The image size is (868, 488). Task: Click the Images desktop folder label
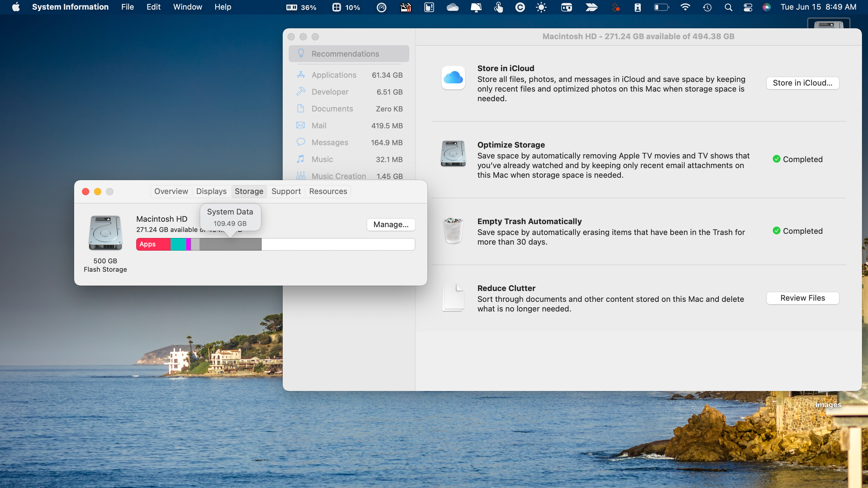(x=828, y=405)
